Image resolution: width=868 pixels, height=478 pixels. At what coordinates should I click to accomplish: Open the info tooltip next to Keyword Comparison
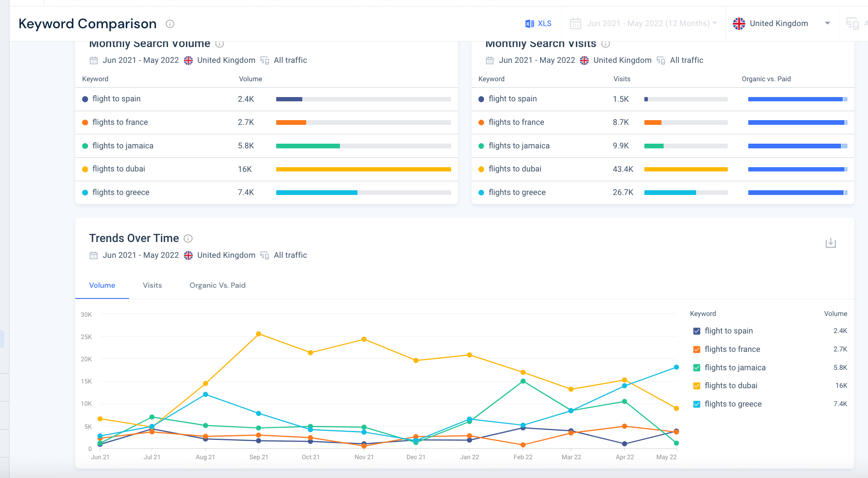coord(170,24)
